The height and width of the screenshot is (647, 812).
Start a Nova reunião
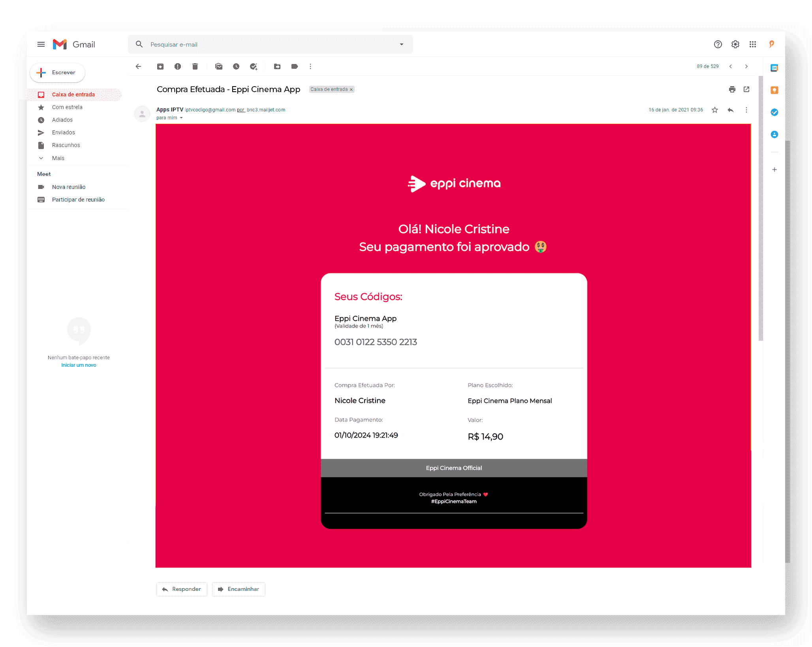69,187
